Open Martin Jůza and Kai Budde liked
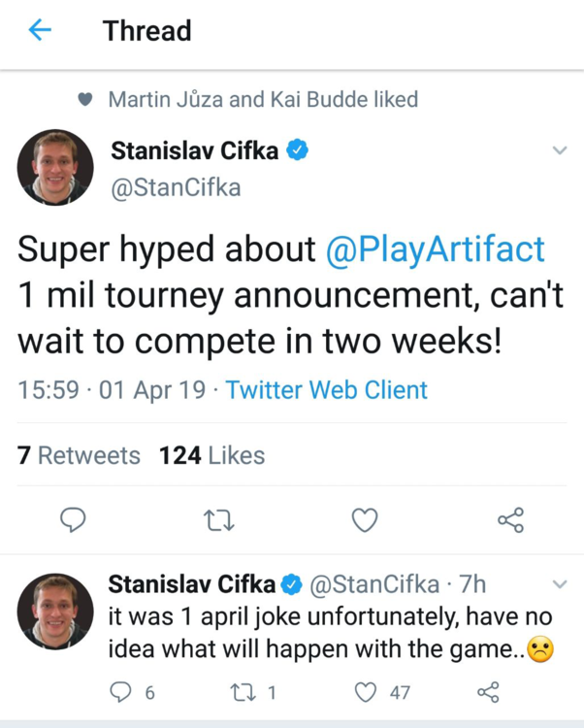Image resolution: width=584 pixels, height=728 pixels. 262,99
